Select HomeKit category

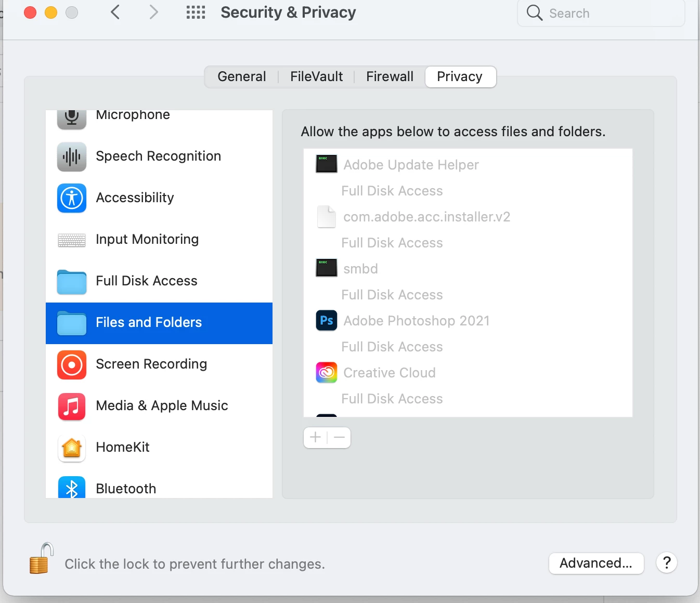(x=159, y=448)
